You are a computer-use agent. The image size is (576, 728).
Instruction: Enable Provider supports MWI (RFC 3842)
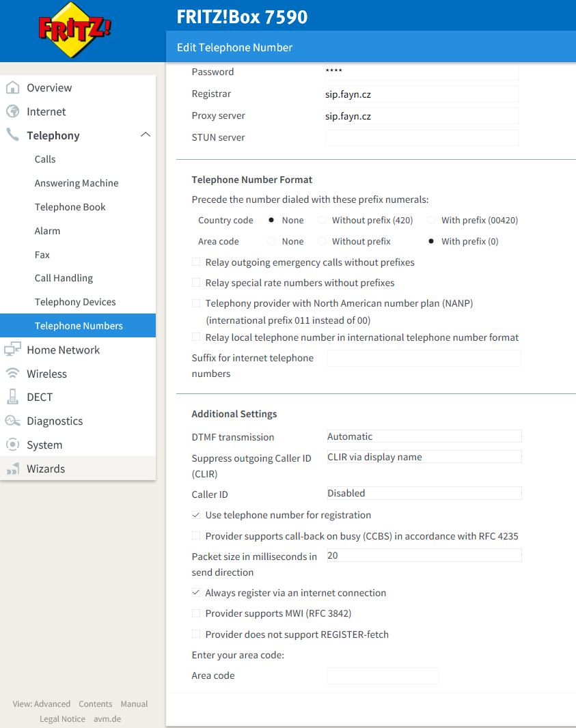(196, 613)
